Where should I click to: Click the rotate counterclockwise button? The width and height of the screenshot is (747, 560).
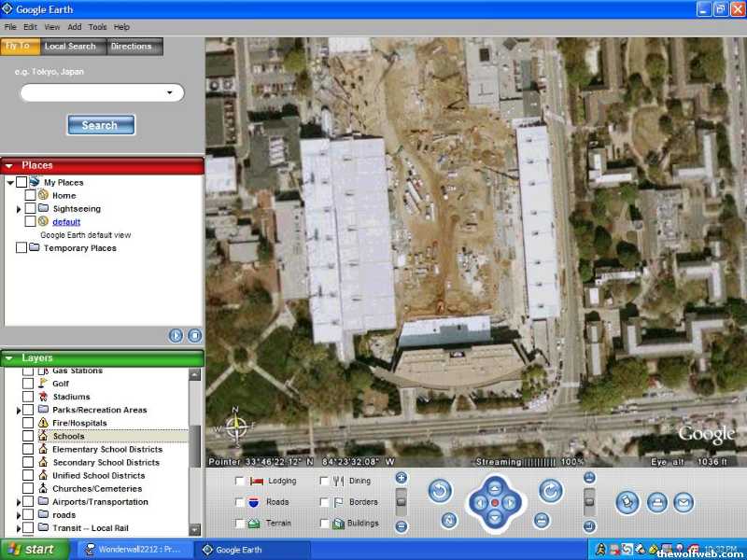(x=441, y=491)
